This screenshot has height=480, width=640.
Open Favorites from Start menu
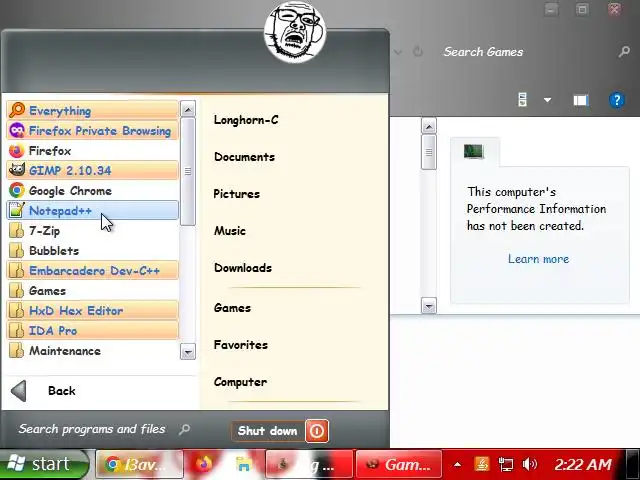pyautogui.click(x=240, y=345)
